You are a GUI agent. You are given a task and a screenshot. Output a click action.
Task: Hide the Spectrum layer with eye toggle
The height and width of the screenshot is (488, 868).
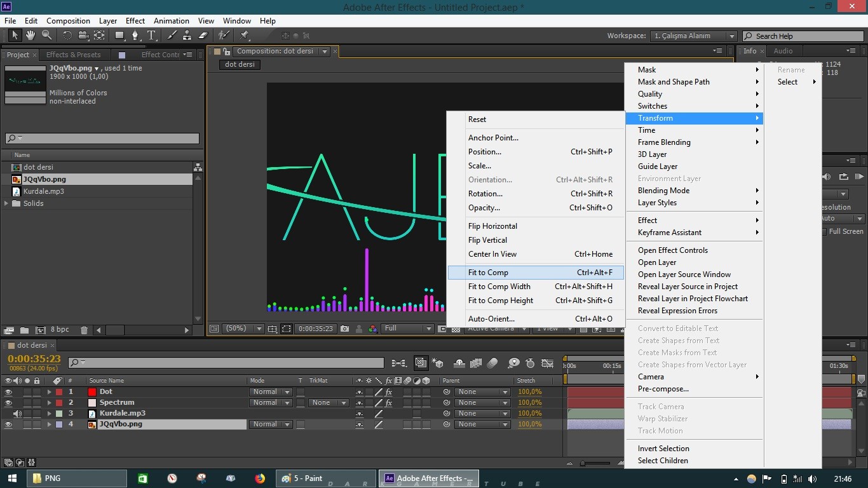click(x=8, y=403)
